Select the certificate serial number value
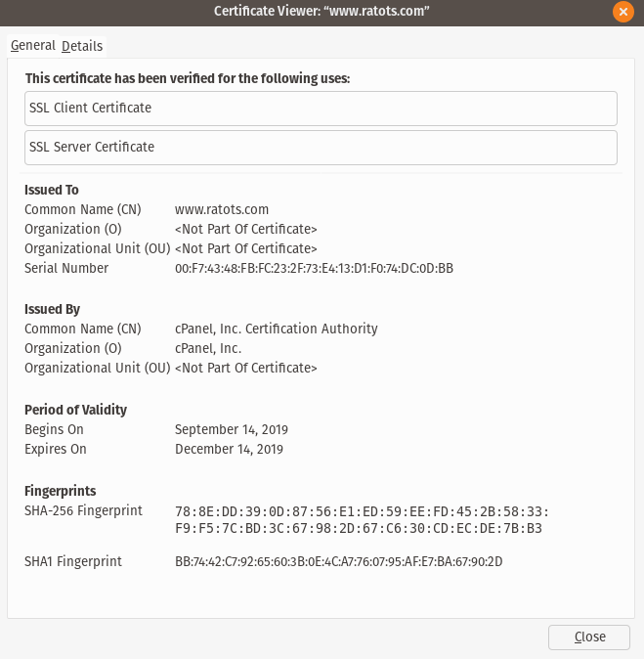Screen dimensions: 644x659 [314, 268]
